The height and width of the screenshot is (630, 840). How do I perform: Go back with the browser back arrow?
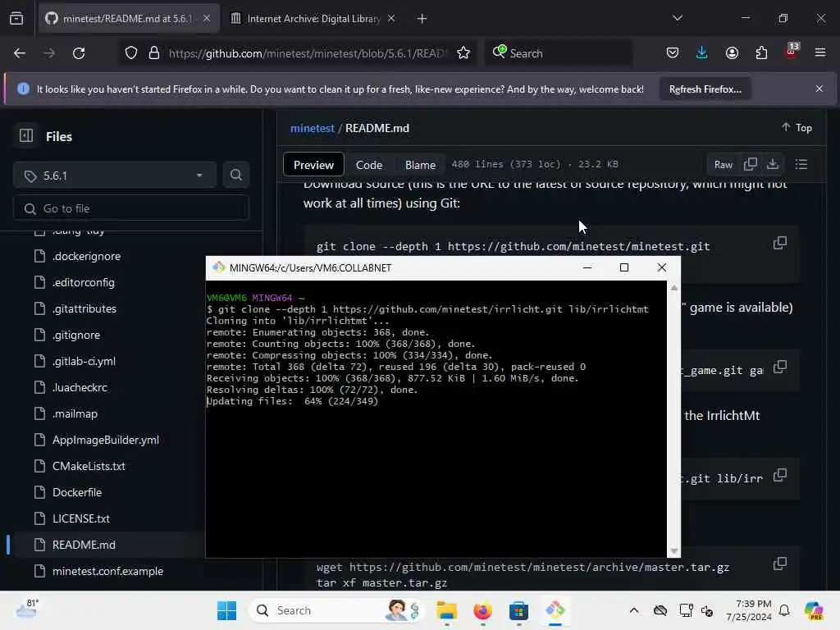(20, 53)
